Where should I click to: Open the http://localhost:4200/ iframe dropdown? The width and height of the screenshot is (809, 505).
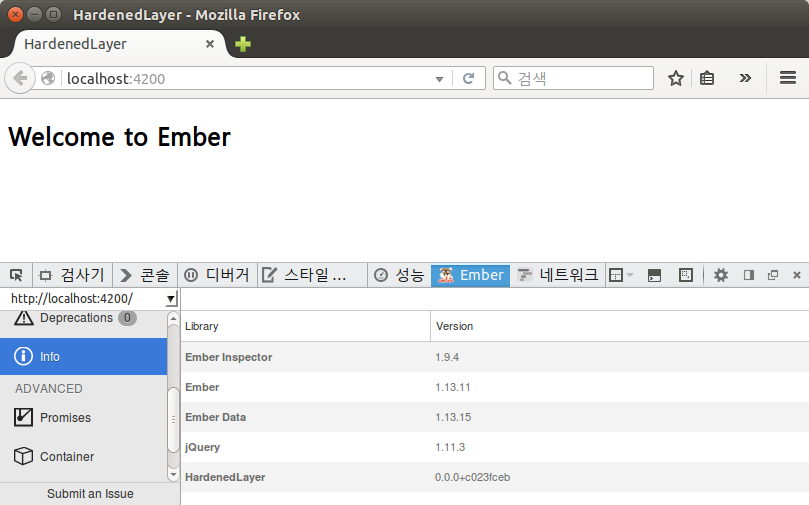(170, 299)
